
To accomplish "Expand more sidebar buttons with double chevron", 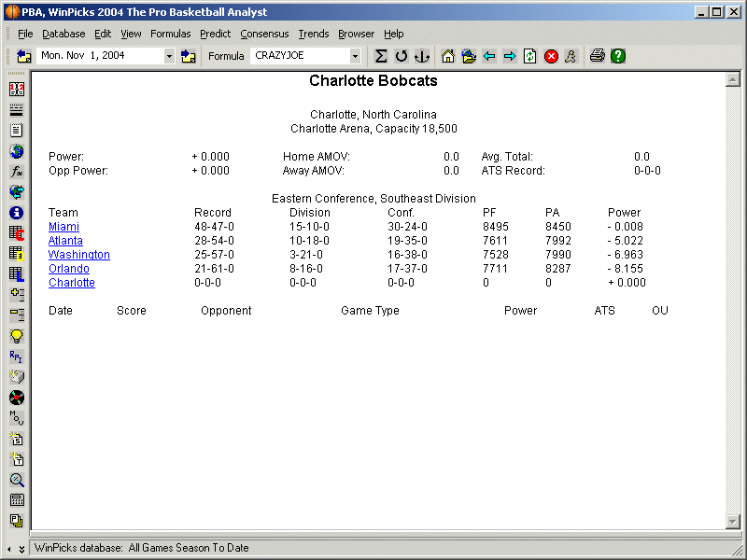I will pos(21,549).
